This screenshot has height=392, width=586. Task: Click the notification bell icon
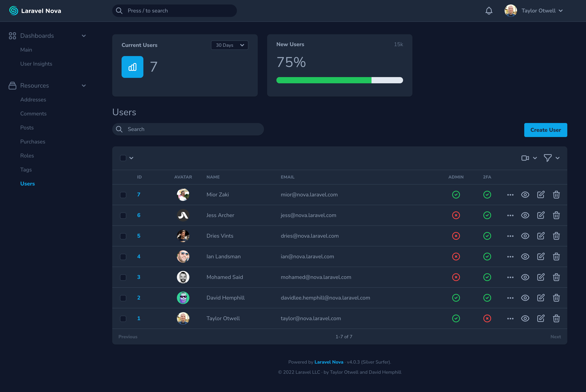click(489, 11)
